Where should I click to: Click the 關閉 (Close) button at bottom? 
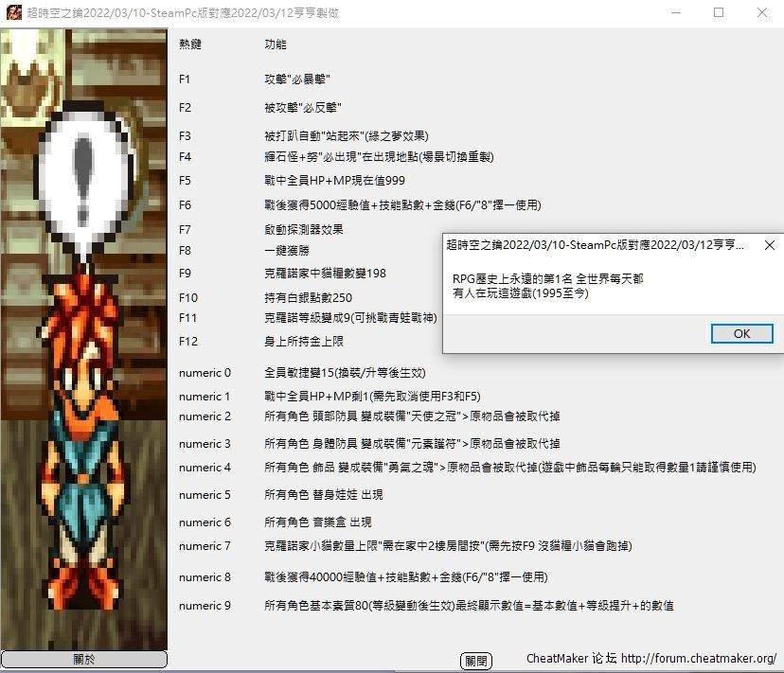point(476,661)
